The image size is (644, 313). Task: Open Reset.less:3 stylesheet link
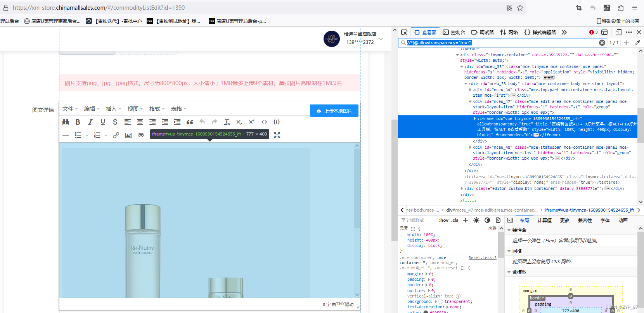tap(482, 258)
